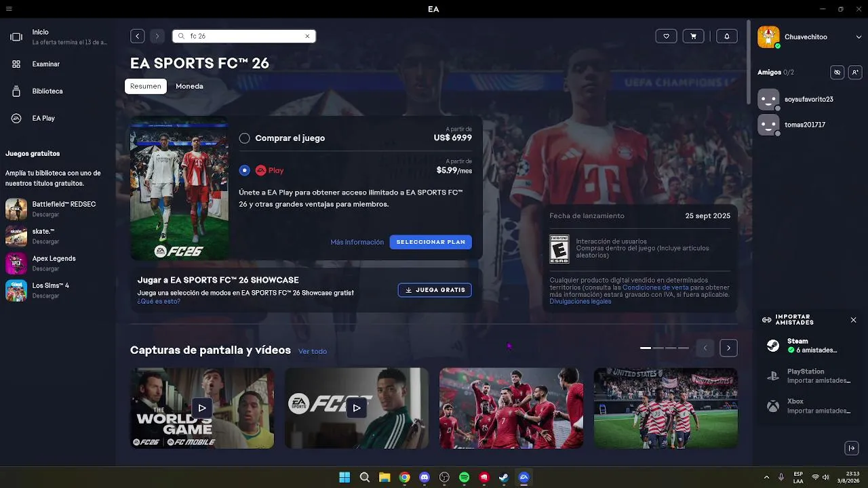Import friends from Xbox
The width and height of the screenshot is (868, 488).
click(810, 406)
